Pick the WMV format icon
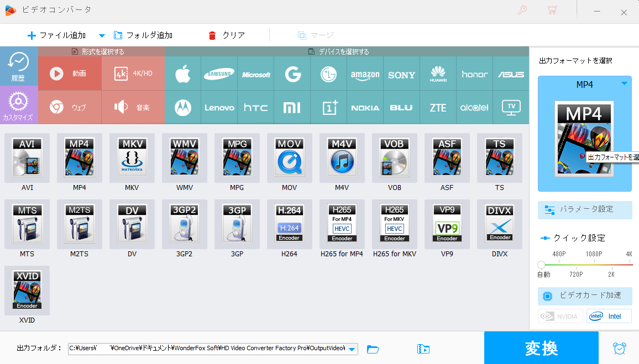Viewport: 639px width, 364px height. [185, 158]
